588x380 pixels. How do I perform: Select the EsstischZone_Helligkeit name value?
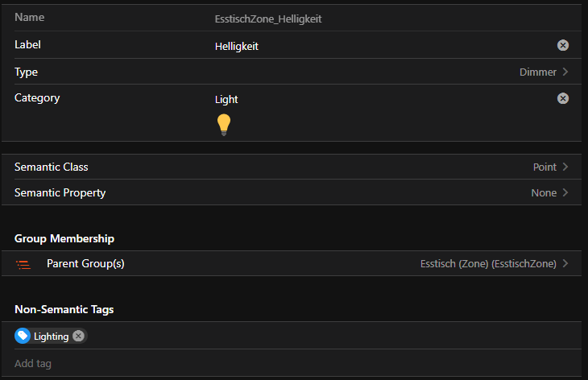tap(268, 19)
